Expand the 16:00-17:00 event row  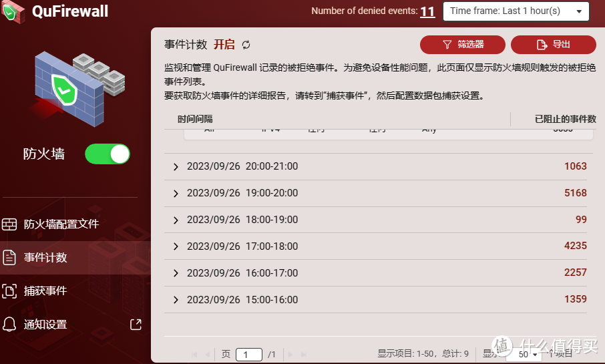click(x=176, y=273)
